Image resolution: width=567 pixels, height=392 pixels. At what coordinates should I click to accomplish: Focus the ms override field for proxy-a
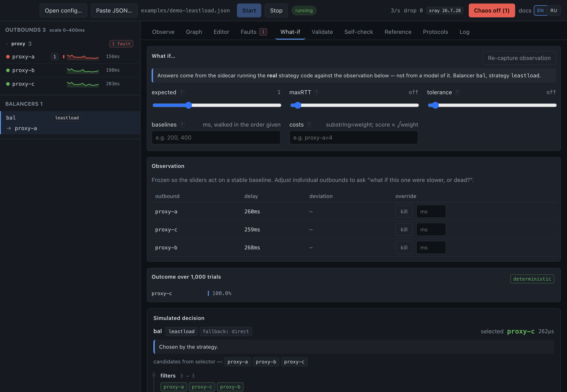pyautogui.click(x=431, y=211)
